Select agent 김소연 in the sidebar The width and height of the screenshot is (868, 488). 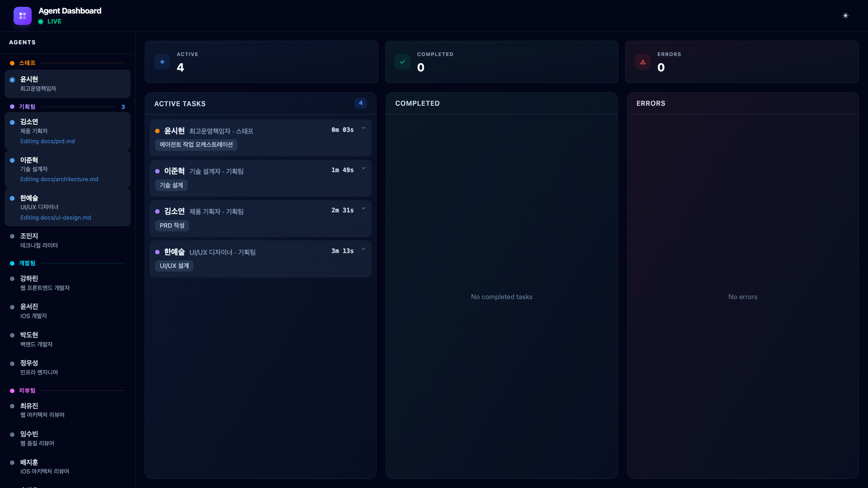point(29,122)
